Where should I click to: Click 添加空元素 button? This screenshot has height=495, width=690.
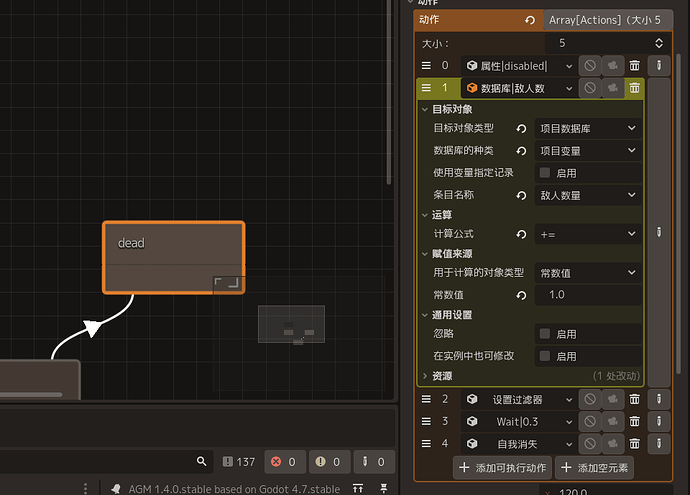click(x=594, y=467)
